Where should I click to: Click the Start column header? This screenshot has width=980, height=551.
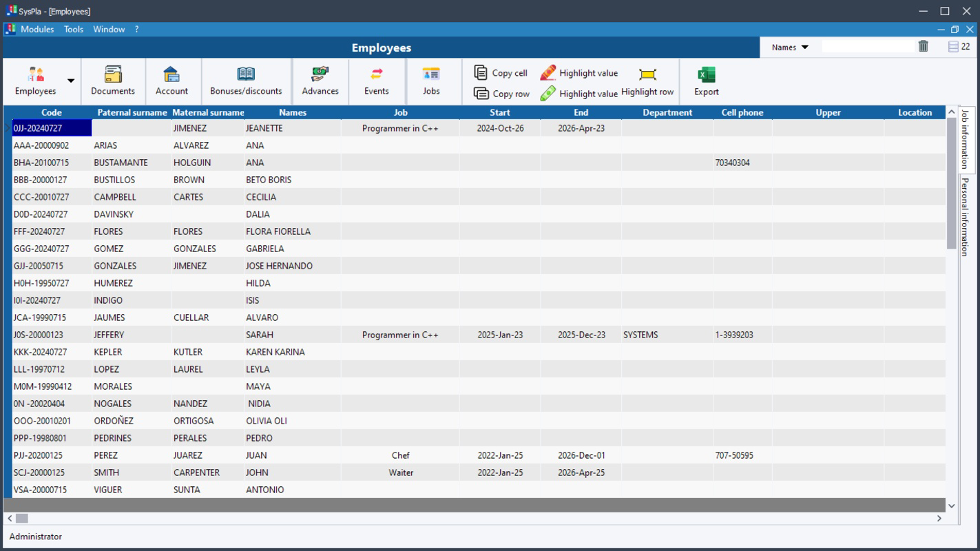click(500, 112)
